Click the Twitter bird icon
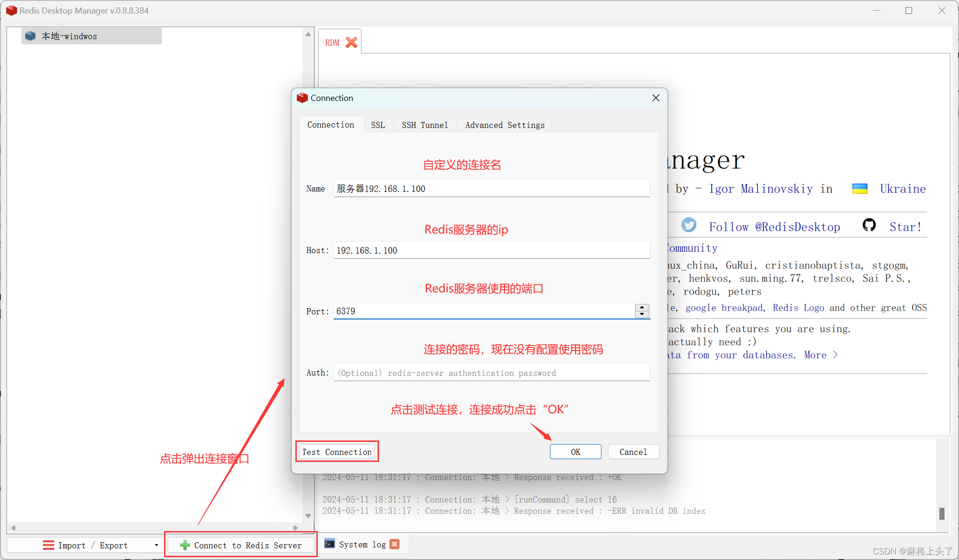The width and height of the screenshot is (959, 560). [688, 225]
